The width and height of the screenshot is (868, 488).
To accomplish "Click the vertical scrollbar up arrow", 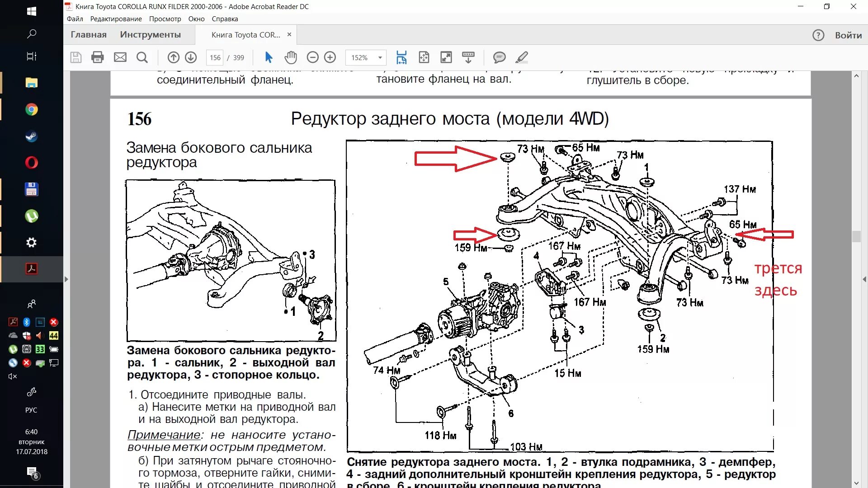I will pyautogui.click(x=856, y=76).
